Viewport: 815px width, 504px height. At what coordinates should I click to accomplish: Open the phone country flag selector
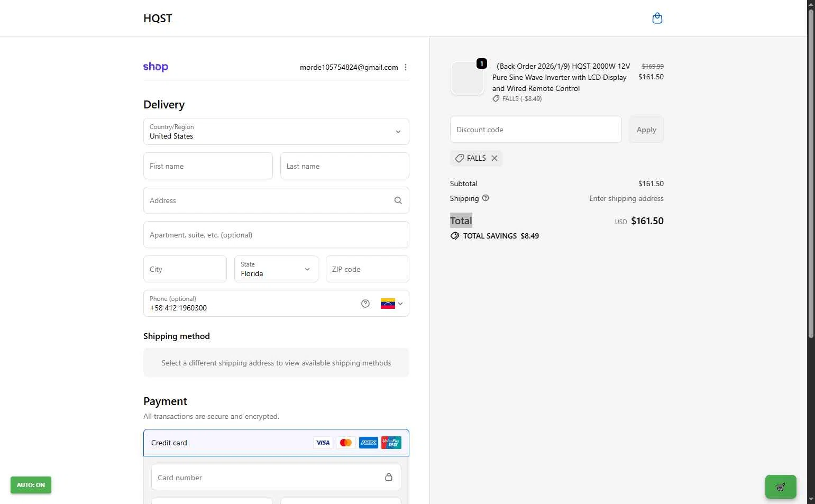(392, 304)
